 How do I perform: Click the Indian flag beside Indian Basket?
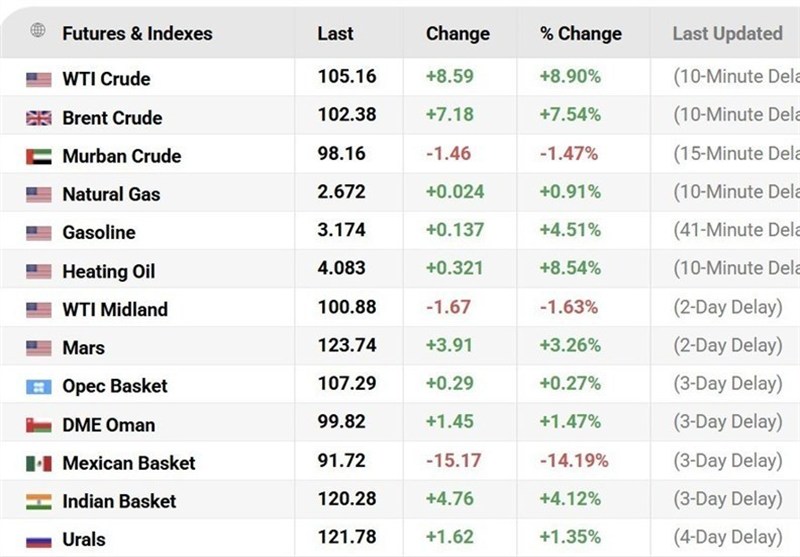39,501
